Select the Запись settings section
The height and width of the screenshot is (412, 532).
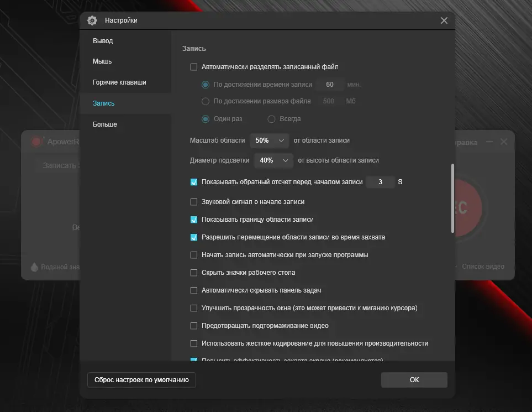point(103,103)
